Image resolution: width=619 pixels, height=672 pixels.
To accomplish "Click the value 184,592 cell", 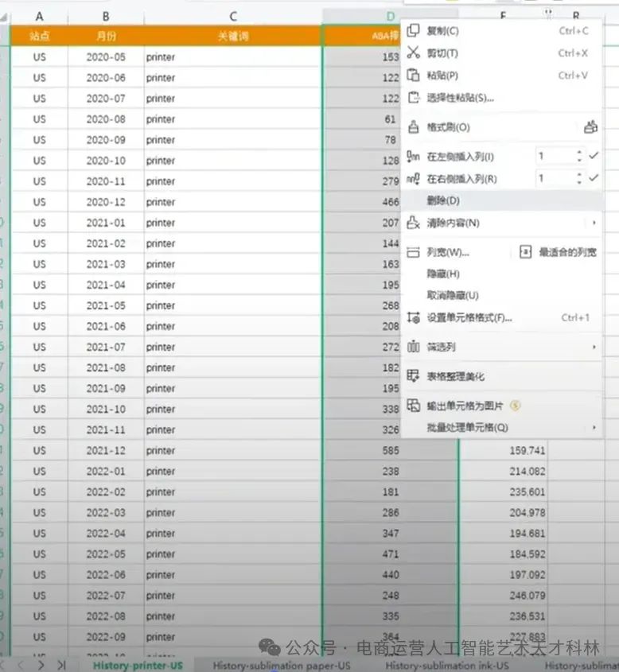I will click(x=504, y=554).
